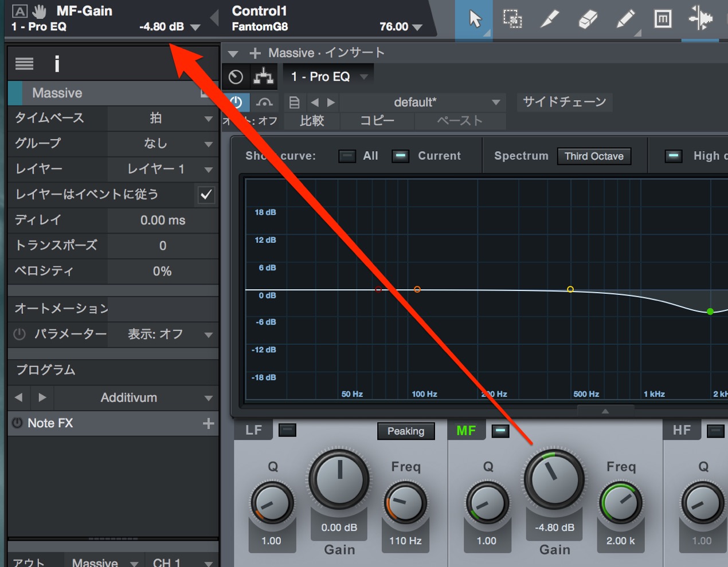Open the -4.80 dB parameter dropdown arrow

(x=195, y=27)
